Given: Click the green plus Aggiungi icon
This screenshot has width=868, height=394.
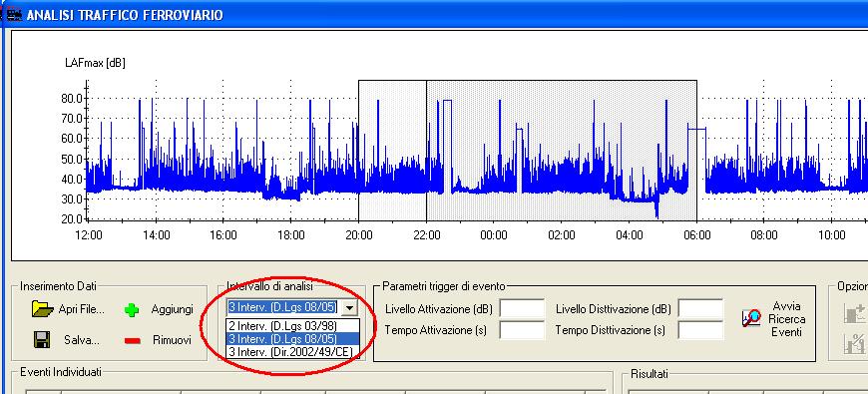Looking at the screenshot, I should [x=132, y=310].
